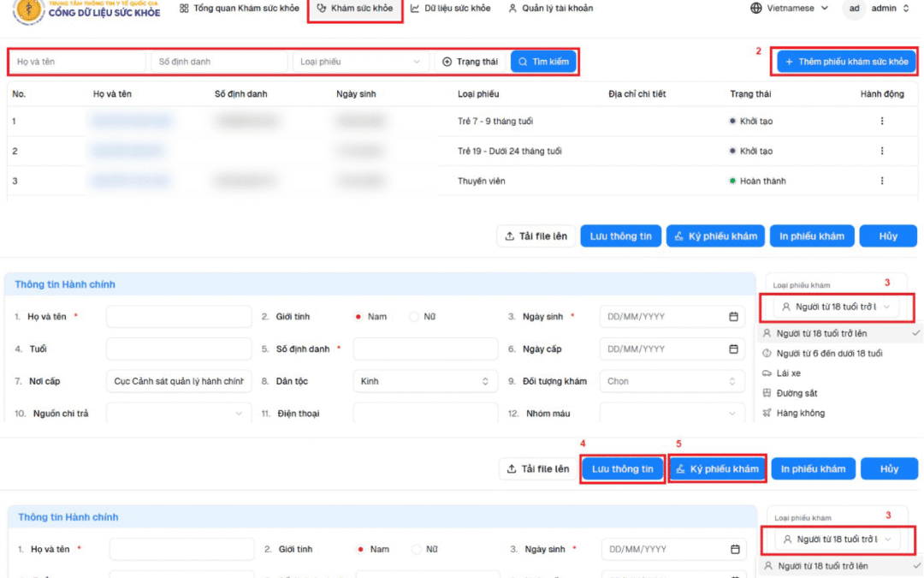Click the Đường sắt train icon in dropdown list

click(767, 393)
